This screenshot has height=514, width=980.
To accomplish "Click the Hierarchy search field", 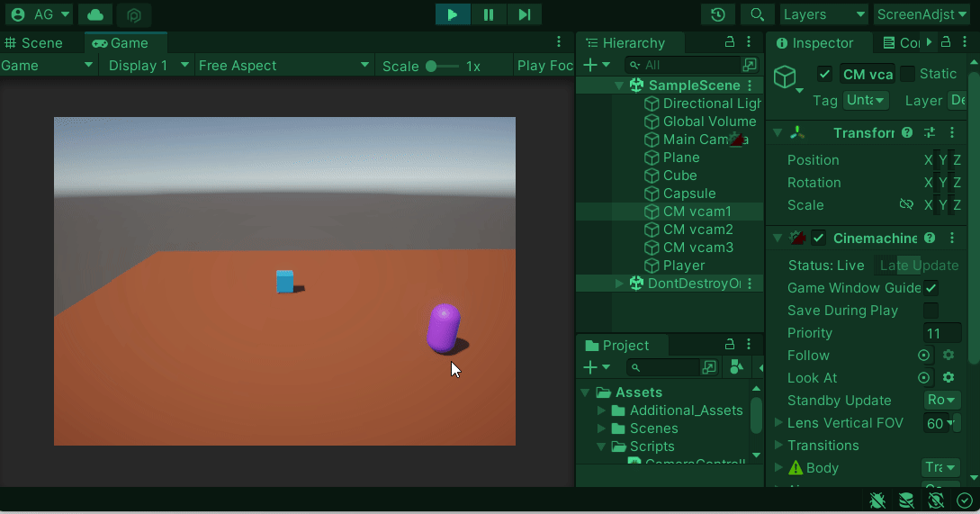I will 682,65.
